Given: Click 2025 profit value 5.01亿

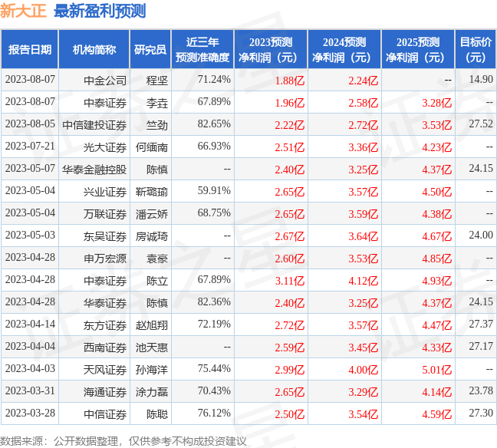Looking at the screenshot, I should tap(436, 369).
